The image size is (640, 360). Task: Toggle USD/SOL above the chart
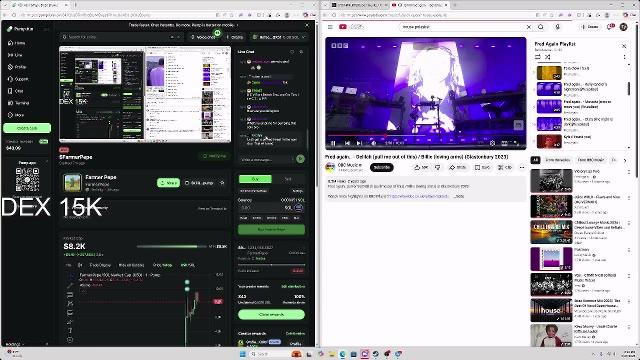187,265
